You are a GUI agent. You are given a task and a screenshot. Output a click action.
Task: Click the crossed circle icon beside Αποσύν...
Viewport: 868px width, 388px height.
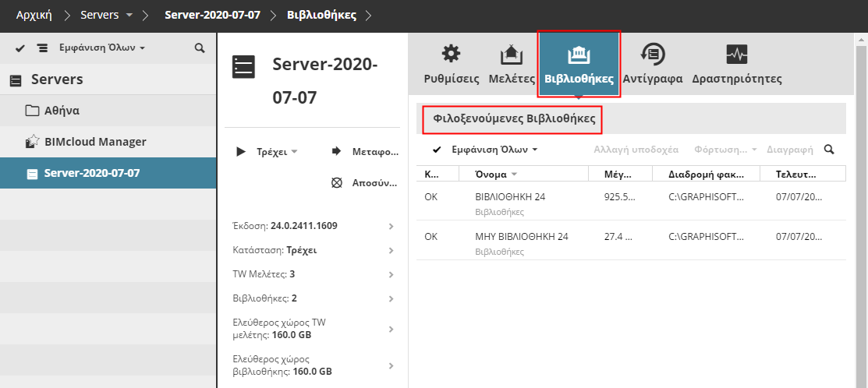pyautogui.click(x=337, y=183)
